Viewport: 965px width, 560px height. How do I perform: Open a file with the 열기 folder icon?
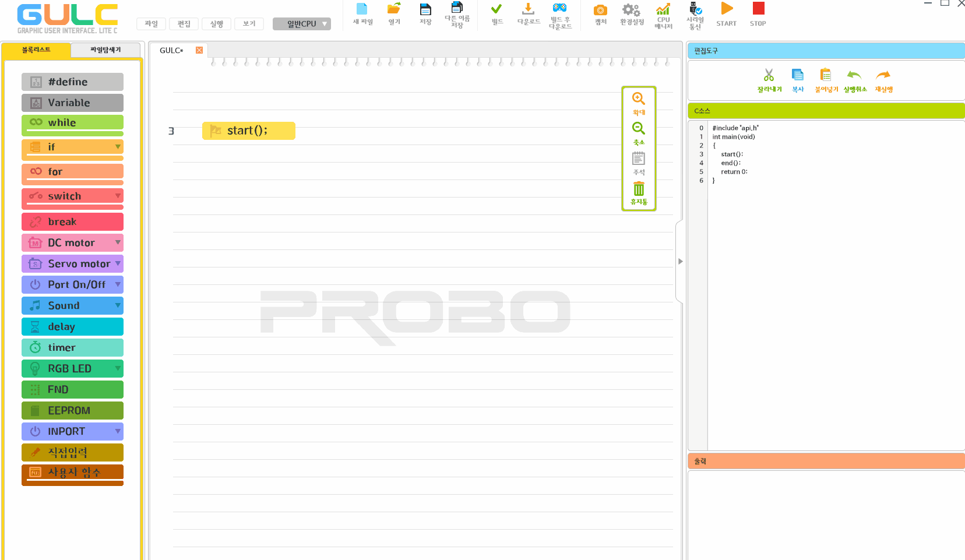(394, 15)
